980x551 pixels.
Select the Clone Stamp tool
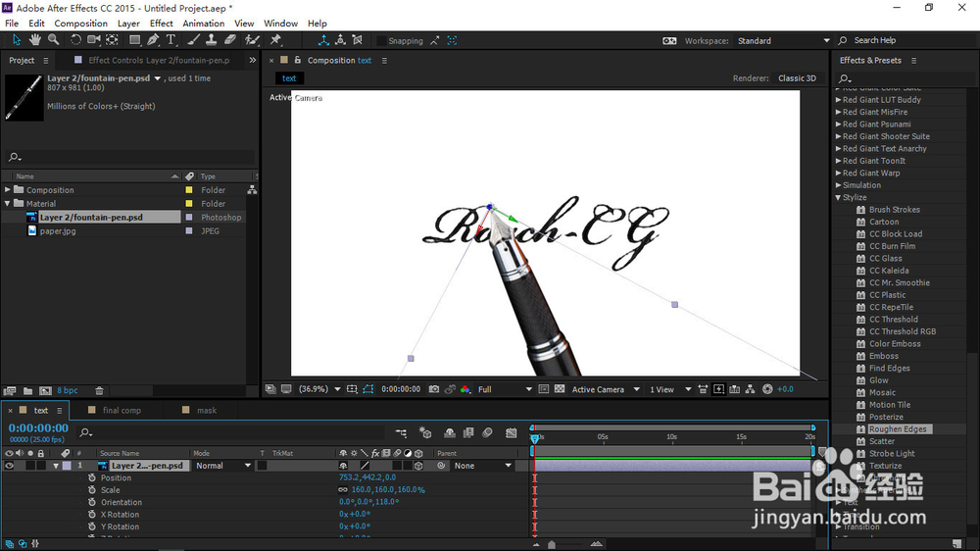(x=212, y=40)
